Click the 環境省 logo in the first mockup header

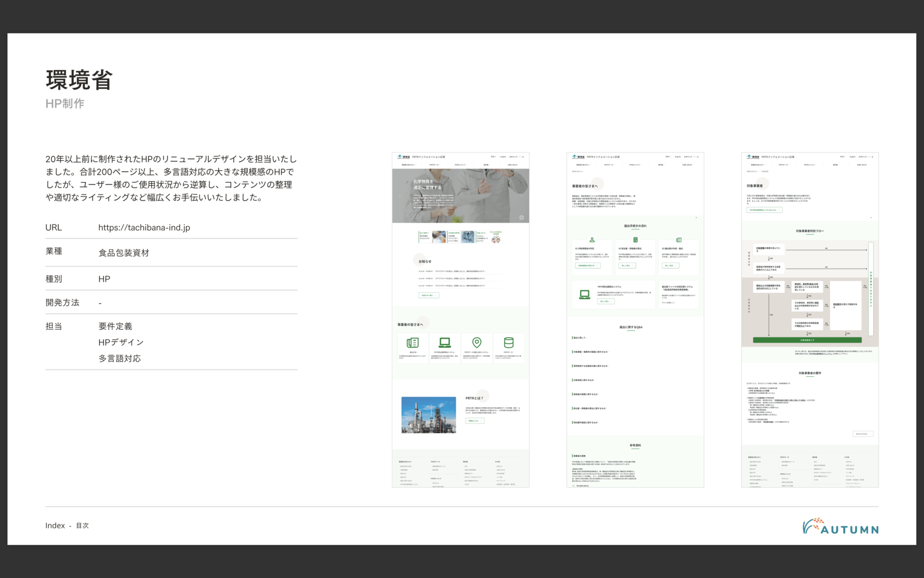pos(404,157)
